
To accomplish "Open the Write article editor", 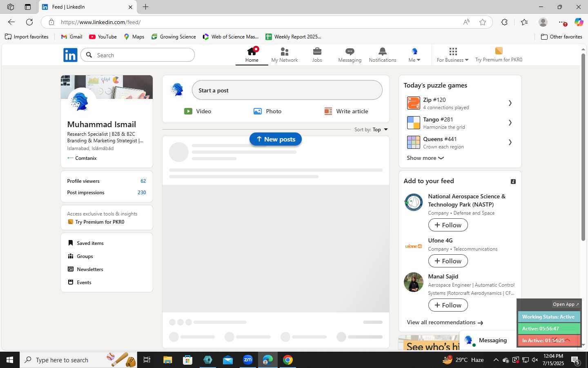I will [x=346, y=111].
